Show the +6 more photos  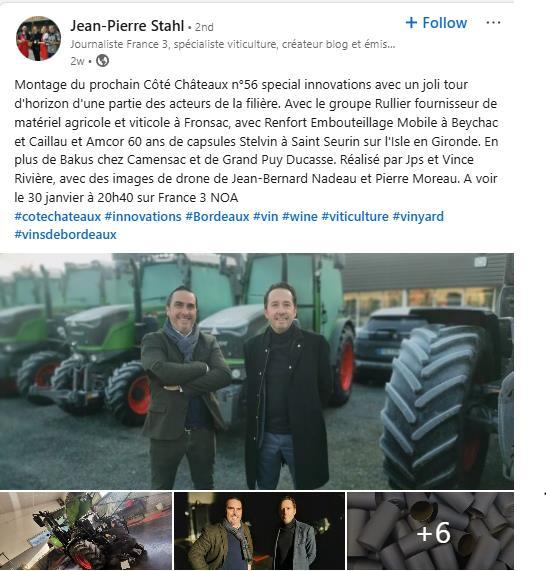[x=431, y=531]
